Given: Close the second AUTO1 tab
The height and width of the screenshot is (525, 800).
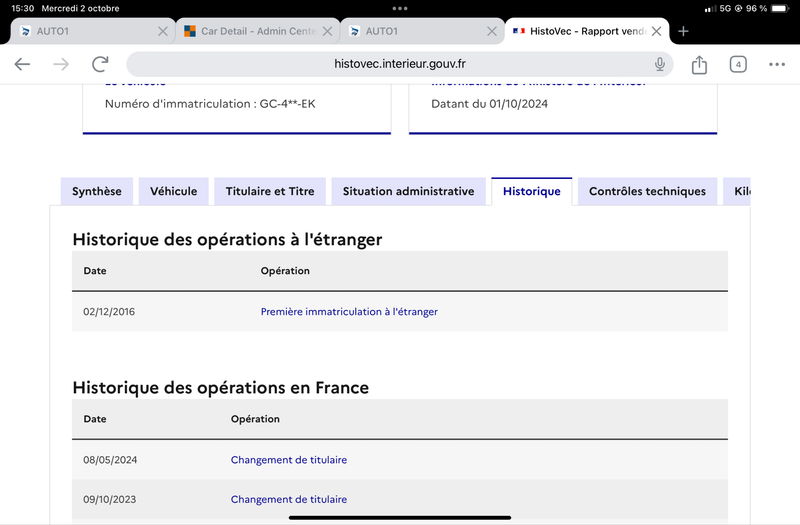Looking at the screenshot, I should point(492,31).
